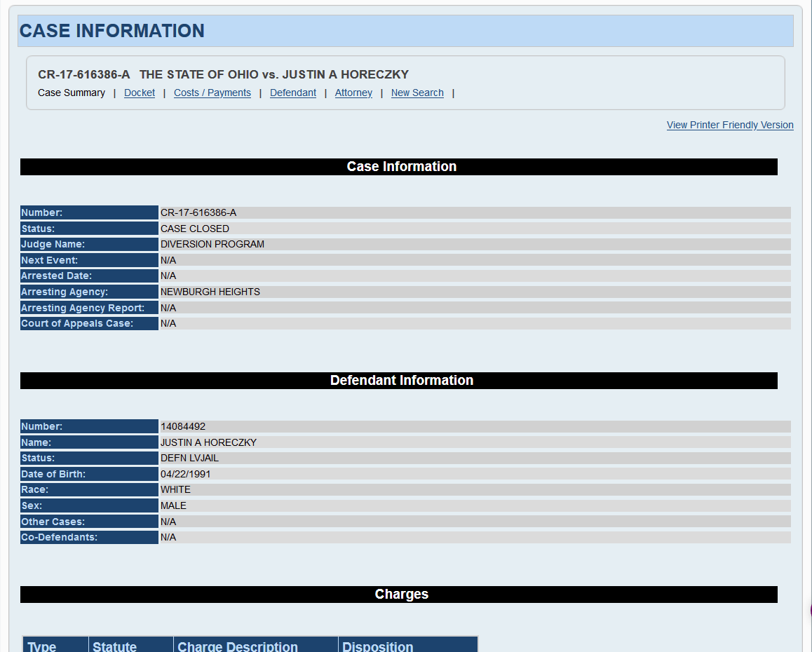
Task: Click the Next Event: label
Action: click(x=89, y=261)
